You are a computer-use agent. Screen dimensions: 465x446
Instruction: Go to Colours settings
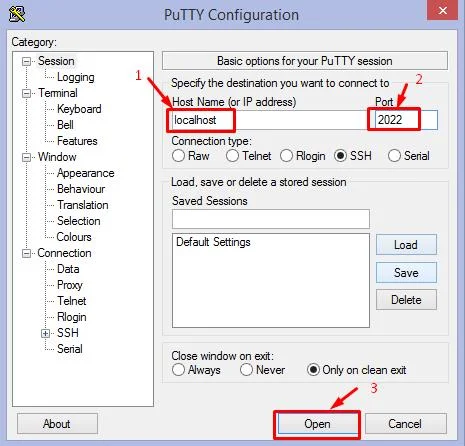(74, 237)
